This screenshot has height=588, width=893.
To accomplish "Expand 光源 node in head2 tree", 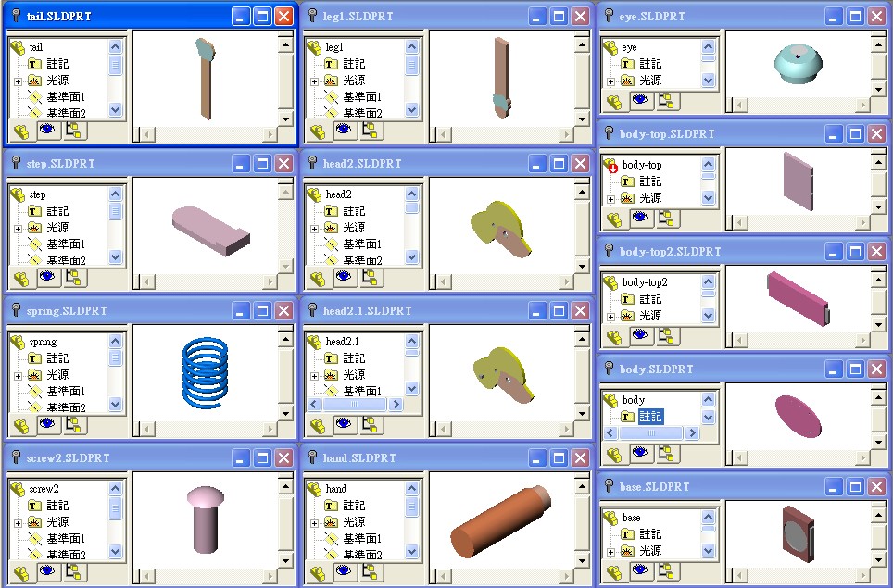I will click(x=314, y=229).
